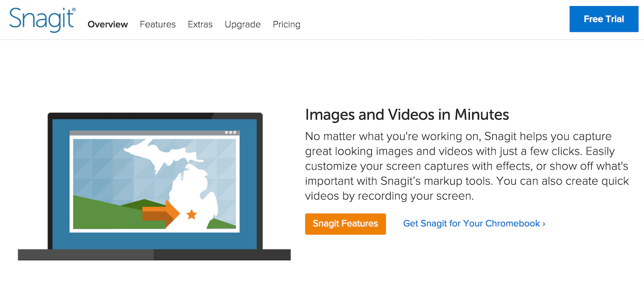Open the Extras menu item
Screen dimensions: 644x298
pos(200,24)
